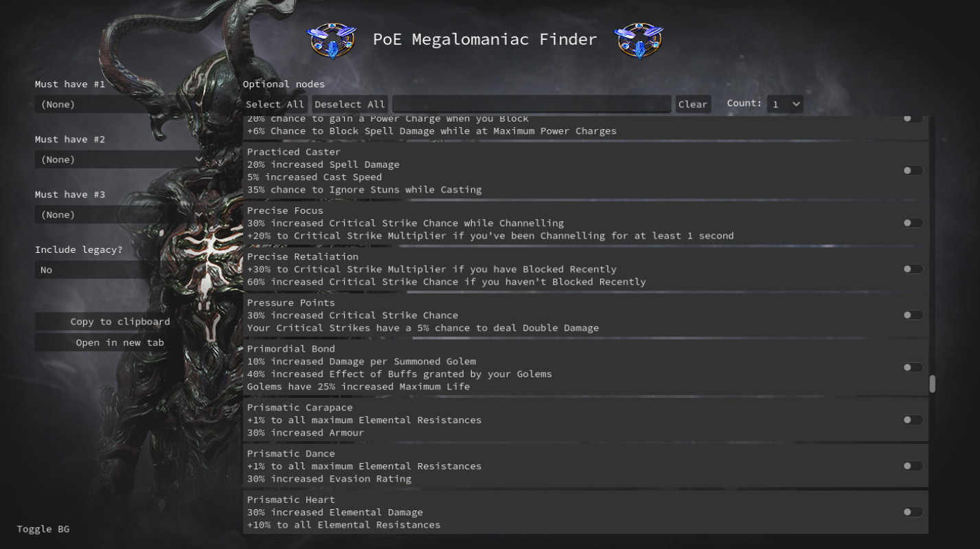Select the Prismatic Dance node name
Screen dimensions: 980x549
coord(291,453)
